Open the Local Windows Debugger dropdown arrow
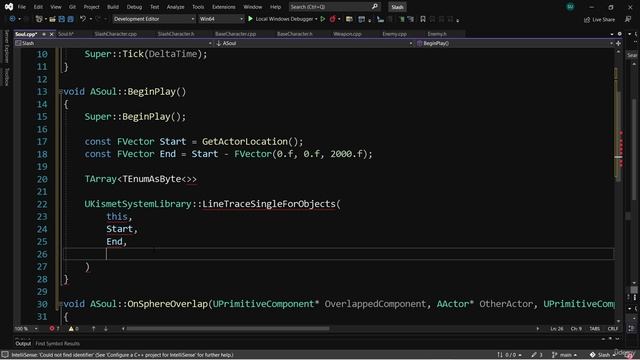 point(316,19)
